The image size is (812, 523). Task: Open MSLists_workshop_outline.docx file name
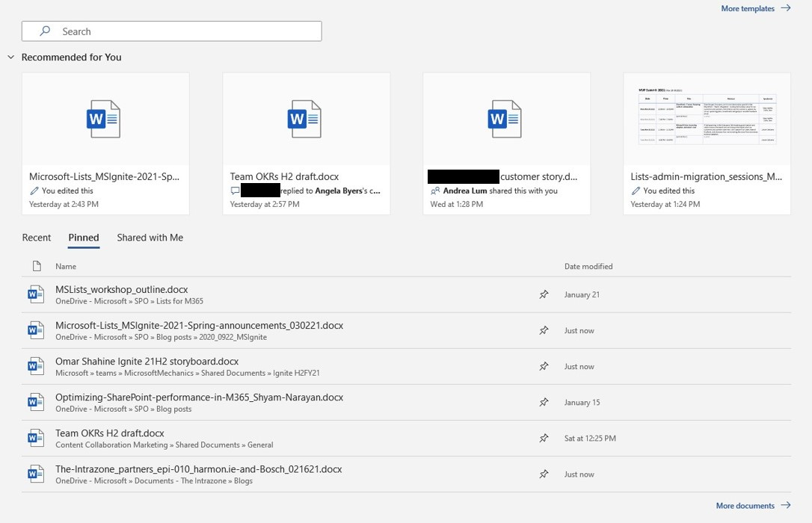(x=122, y=289)
